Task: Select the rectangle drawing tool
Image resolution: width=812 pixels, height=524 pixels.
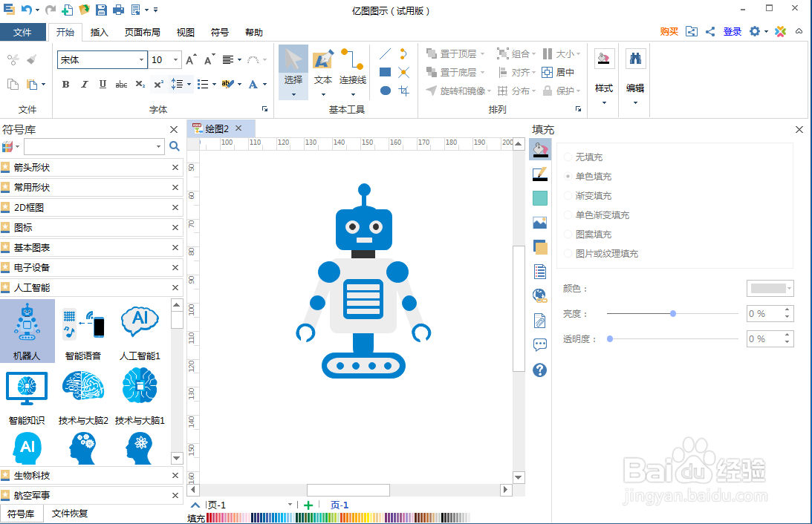Action: point(386,72)
